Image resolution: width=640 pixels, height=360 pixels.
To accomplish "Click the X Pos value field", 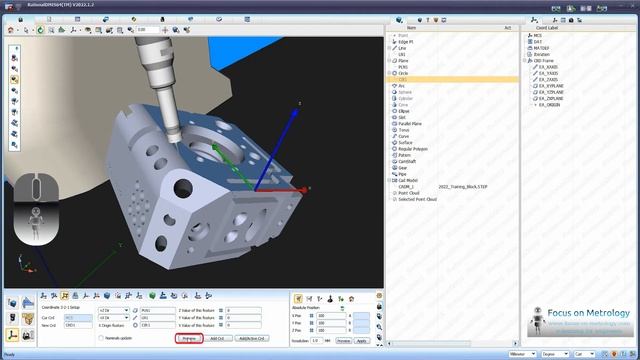I will click(x=331, y=316).
